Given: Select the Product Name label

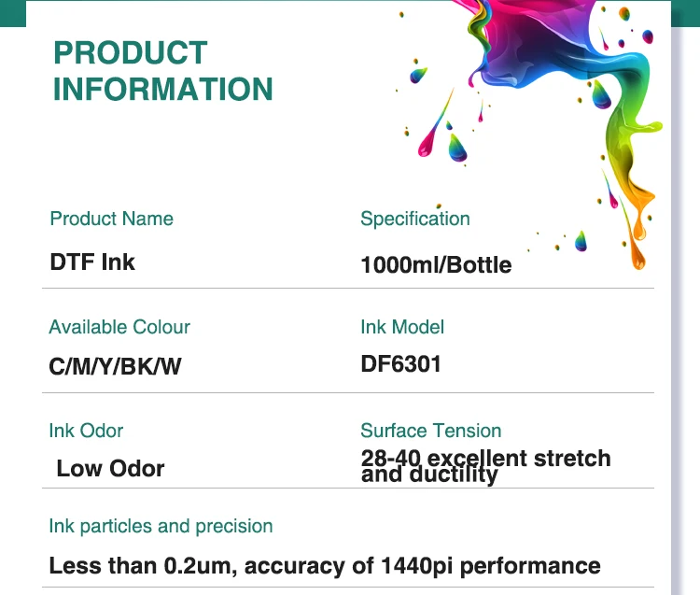Looking at the screenshot, I should click(x=111, y=219).
